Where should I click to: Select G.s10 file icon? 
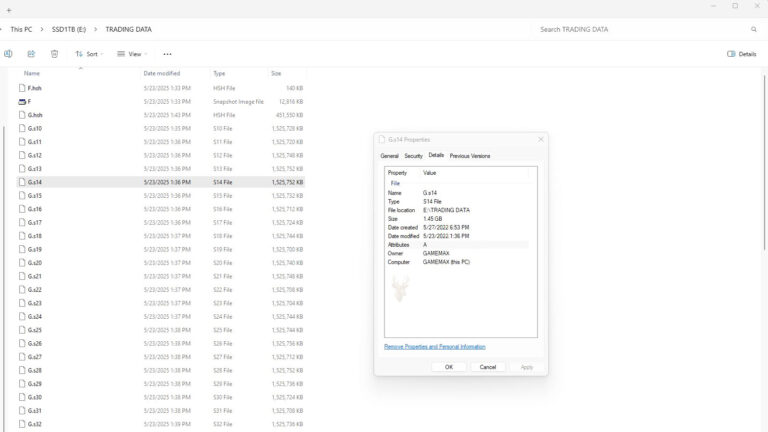click(x=22, y=128)
